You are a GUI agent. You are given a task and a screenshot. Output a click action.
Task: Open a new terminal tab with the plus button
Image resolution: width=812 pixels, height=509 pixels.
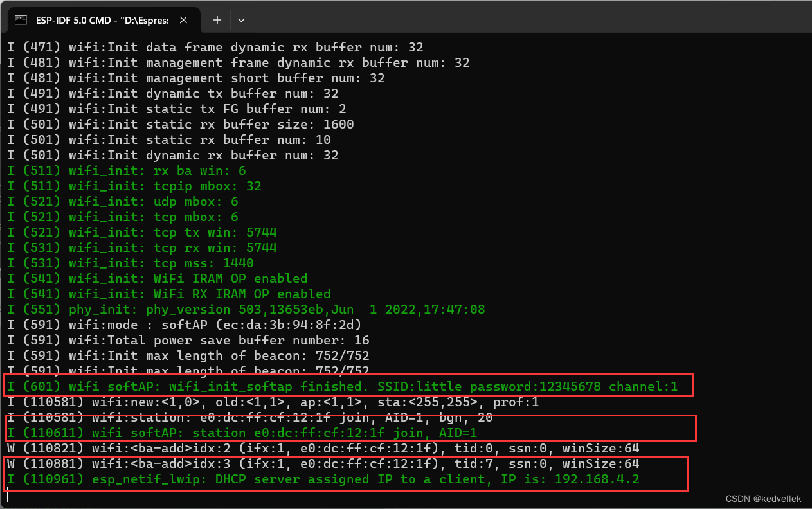pos(217,20)
